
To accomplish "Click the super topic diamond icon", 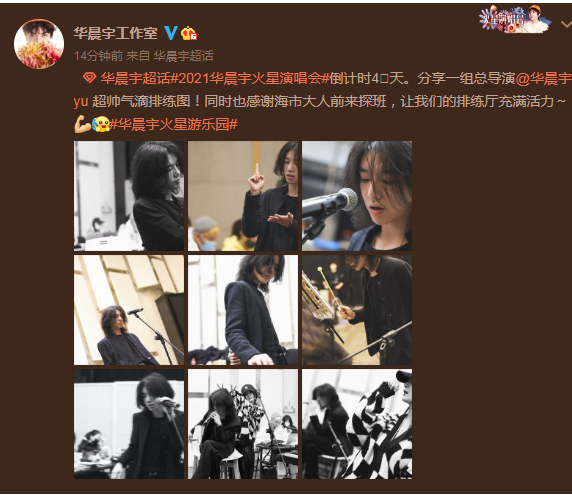I will click(89, 78).
